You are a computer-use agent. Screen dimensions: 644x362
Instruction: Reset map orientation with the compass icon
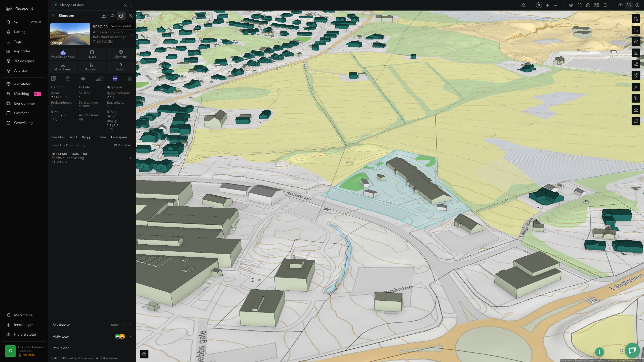point(539,5)
